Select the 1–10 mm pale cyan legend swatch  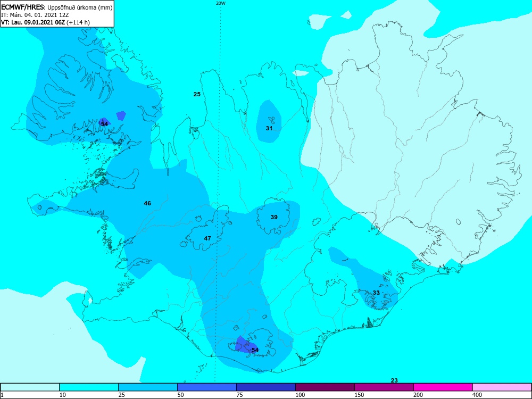[x=30, y=387]
